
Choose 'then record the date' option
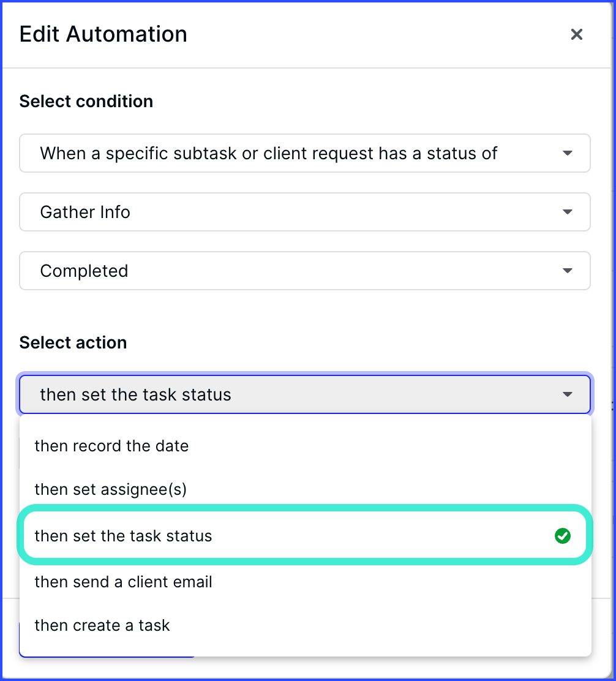pos(305,446)
